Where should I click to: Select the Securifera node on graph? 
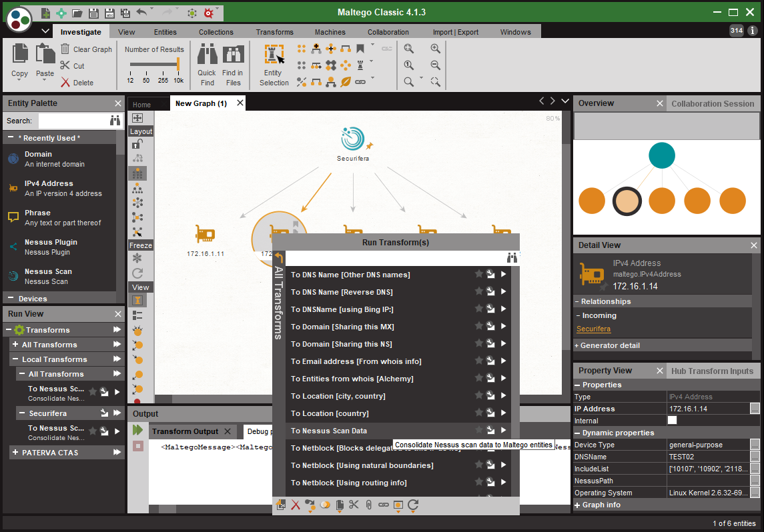click(x=353, y=139)
